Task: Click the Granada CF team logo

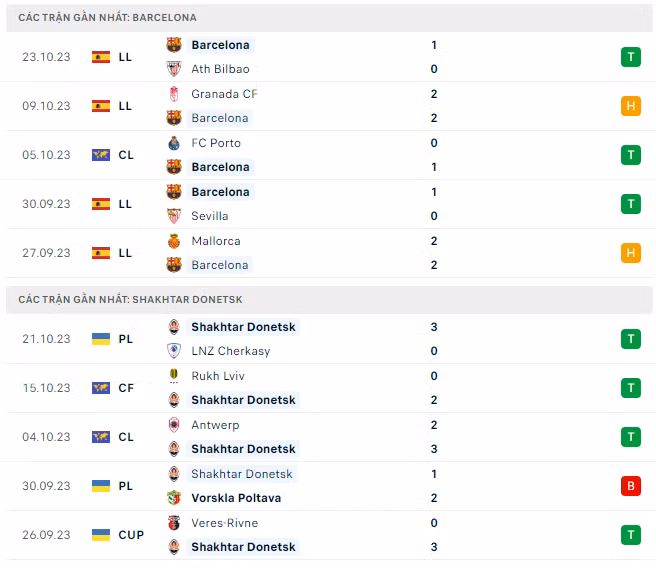Action: point(174,94)
